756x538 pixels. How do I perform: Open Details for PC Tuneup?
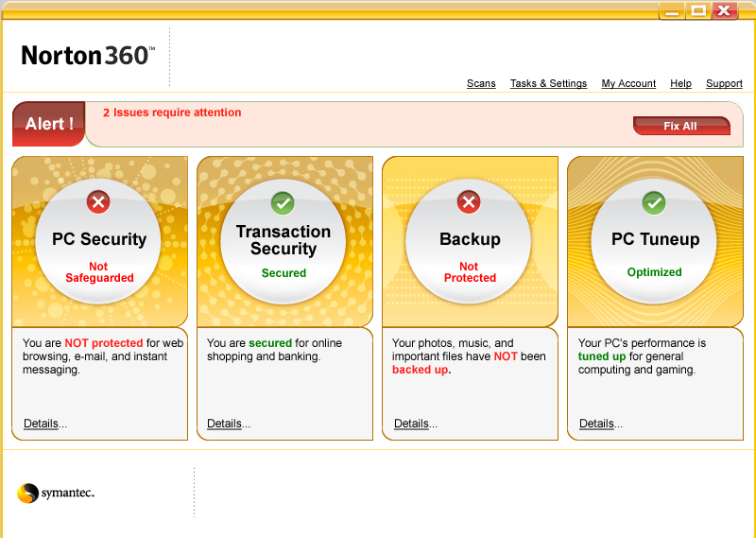tap(601, 424)
